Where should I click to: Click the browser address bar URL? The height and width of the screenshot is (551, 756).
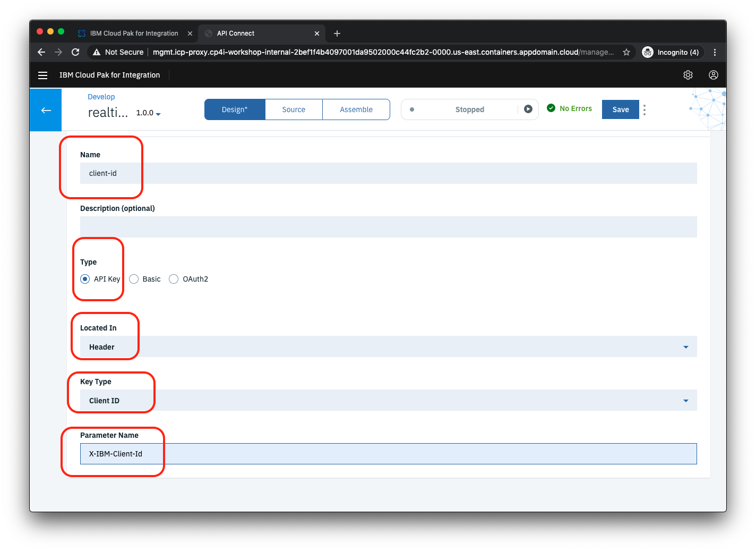click(x=383, y=52)
